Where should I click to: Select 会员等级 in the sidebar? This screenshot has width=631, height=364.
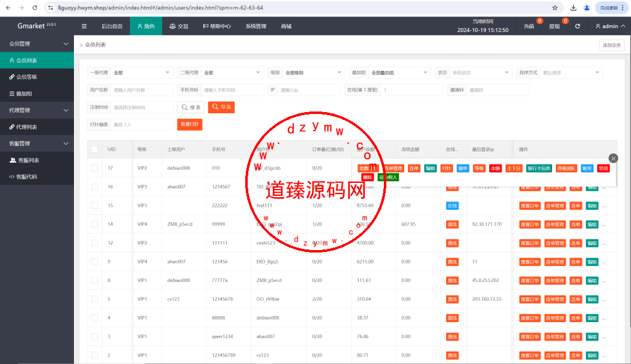37,77
